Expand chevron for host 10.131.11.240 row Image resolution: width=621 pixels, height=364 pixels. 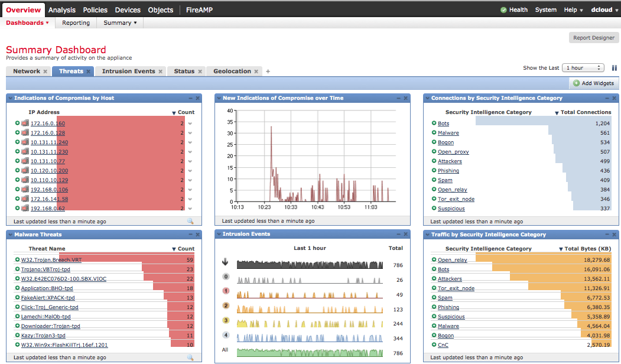click(x=190, y=142)
